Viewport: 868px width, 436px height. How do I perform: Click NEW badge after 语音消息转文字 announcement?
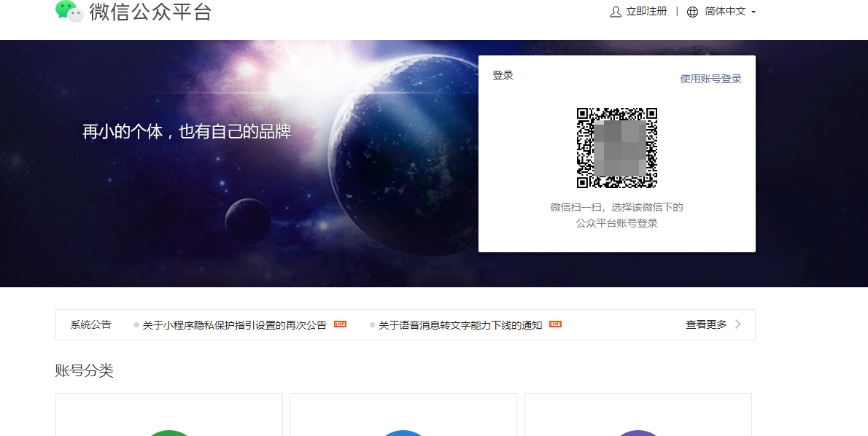[555, 324]
